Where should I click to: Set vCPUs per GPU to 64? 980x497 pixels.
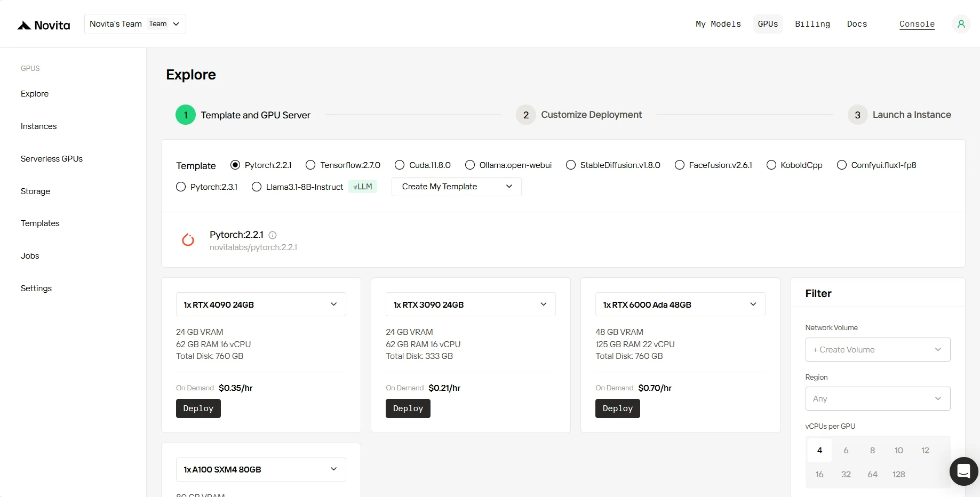pyautogui.click(x=873, y=475)
